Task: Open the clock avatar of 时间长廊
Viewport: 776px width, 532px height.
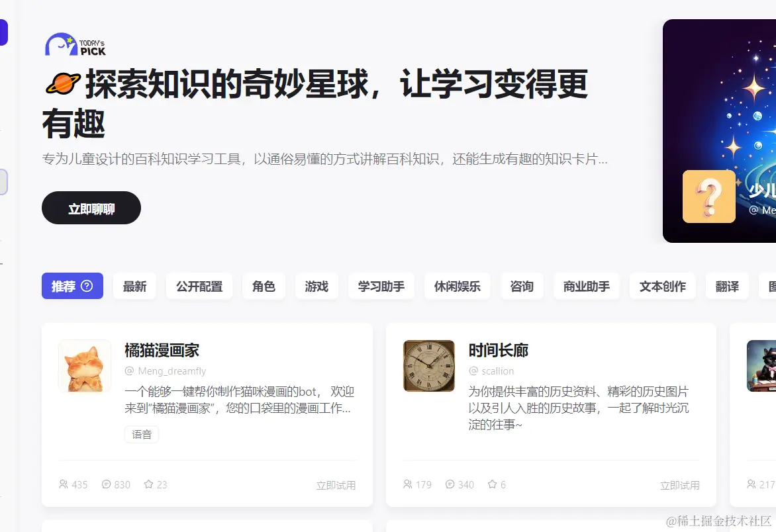Action: click(x=428, y=366)
